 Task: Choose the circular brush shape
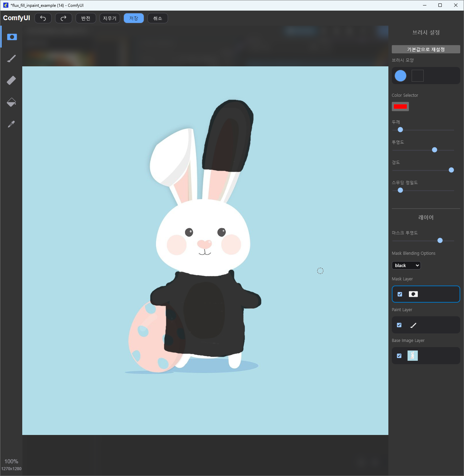coord(400,76)
